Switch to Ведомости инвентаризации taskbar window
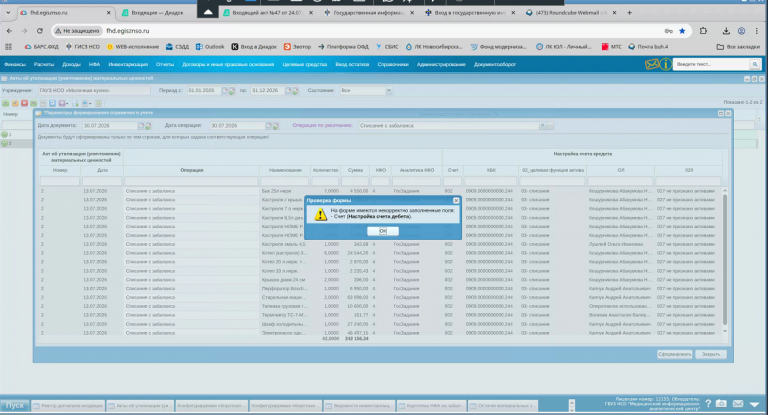768x415 pixels. [x=359, y=406]
